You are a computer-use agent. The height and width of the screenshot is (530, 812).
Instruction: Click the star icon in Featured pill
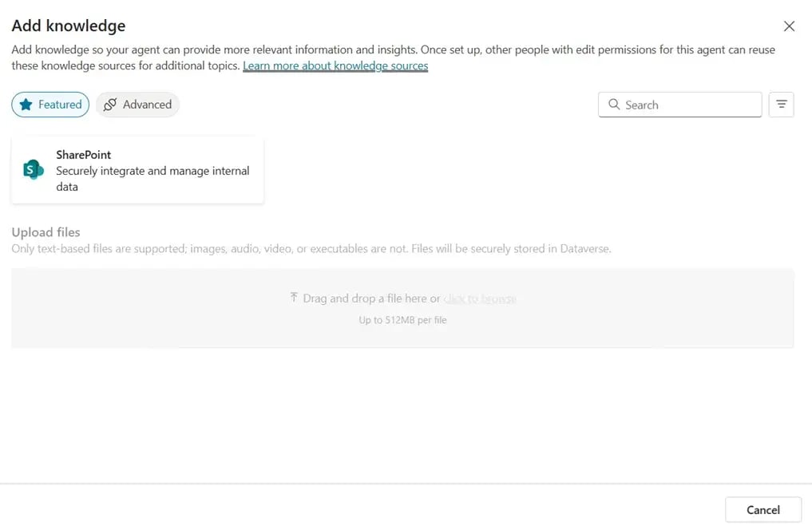pyautogui.click(x=26, y=105)
